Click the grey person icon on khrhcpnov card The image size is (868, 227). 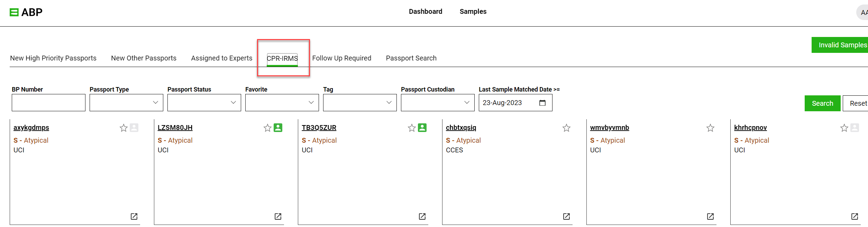(855, 128)
